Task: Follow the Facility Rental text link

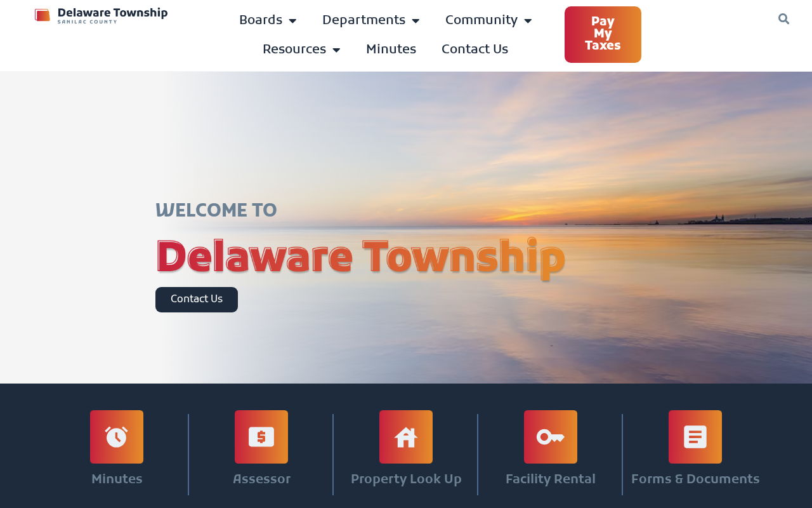Action: (x=551, y=479)
